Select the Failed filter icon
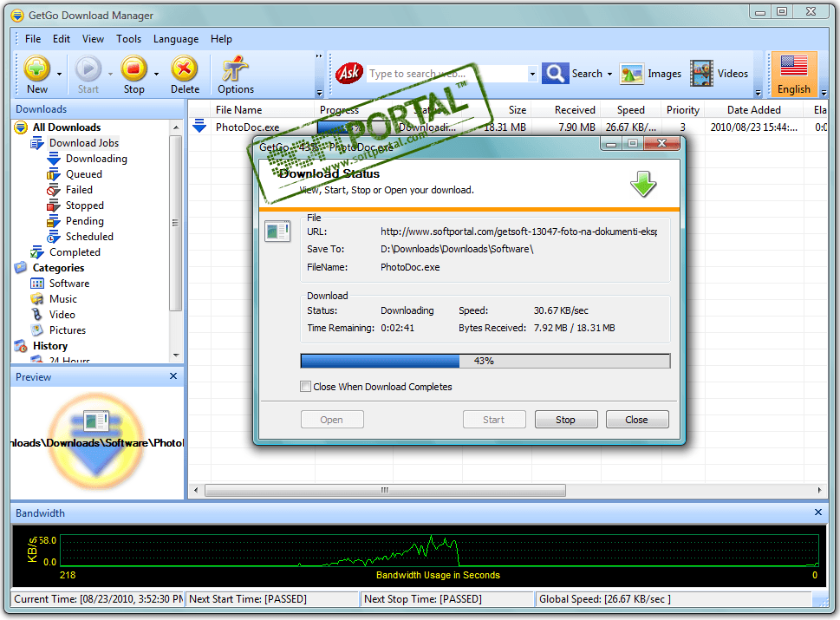The height and width of the screenshot is (620, 840). [54, 190]
